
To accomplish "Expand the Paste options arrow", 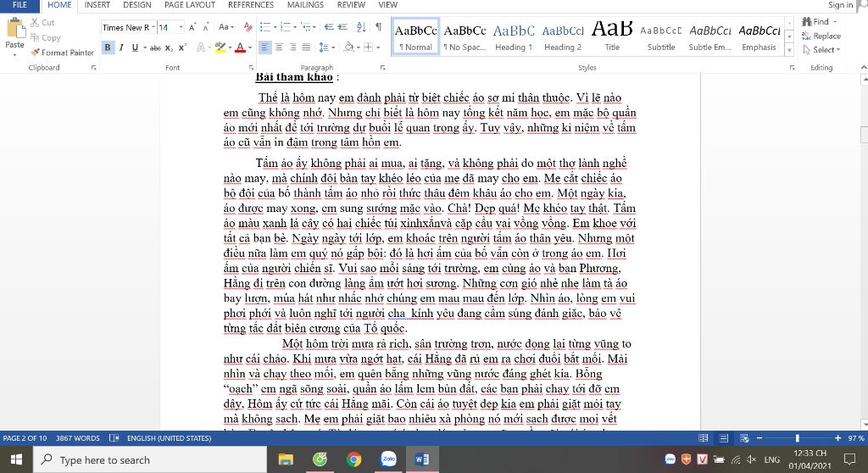I will pyautogui.click(x=15, y=55).
